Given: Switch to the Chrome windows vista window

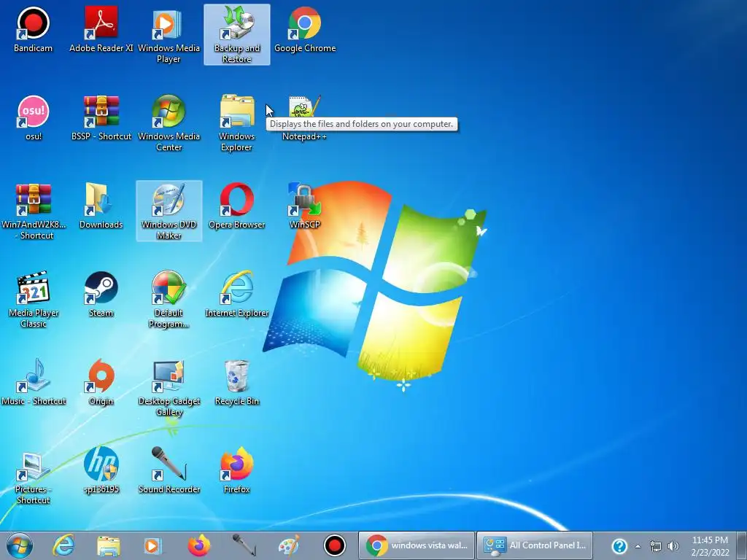Looking at the screenshot, I should [x=417, y=545].
